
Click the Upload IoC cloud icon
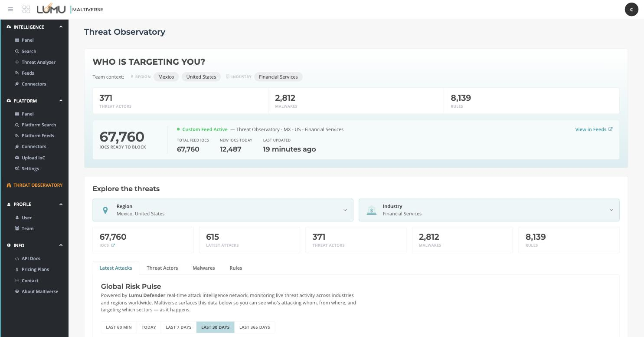[17, 158]
